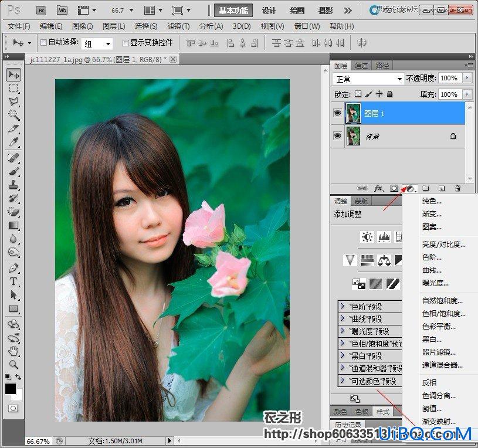Click the 基本功能 workspace button

tap(233, 11)
